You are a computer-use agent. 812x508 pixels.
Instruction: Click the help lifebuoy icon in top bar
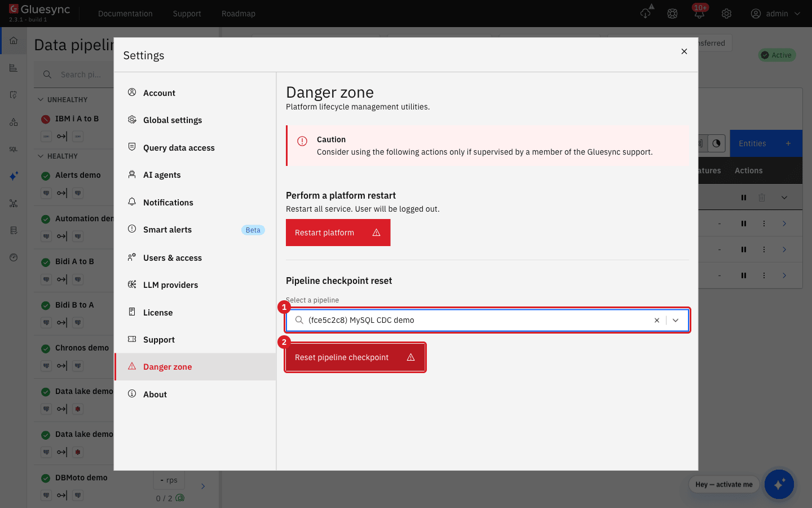[672, 14]
